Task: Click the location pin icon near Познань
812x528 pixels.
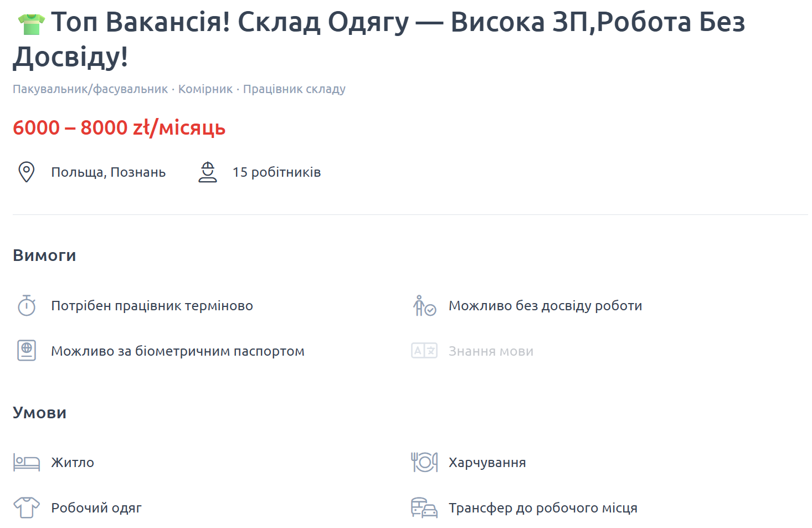Action: click(x=26, y=172)
